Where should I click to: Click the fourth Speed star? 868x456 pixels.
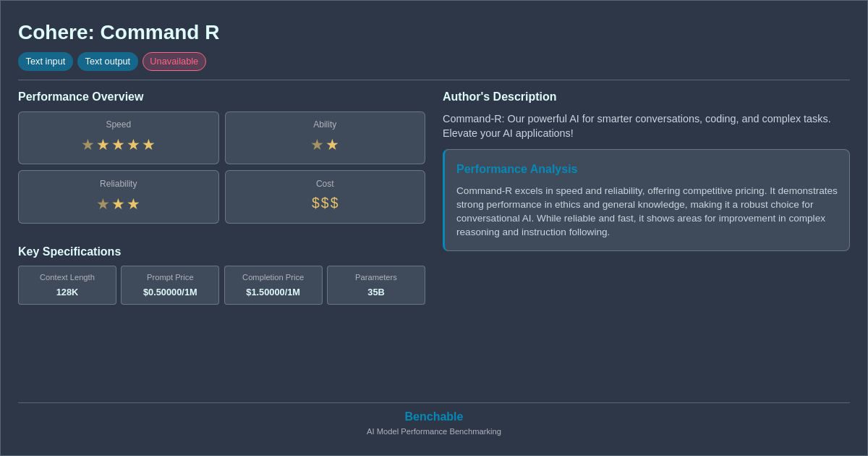click(133, 144)
